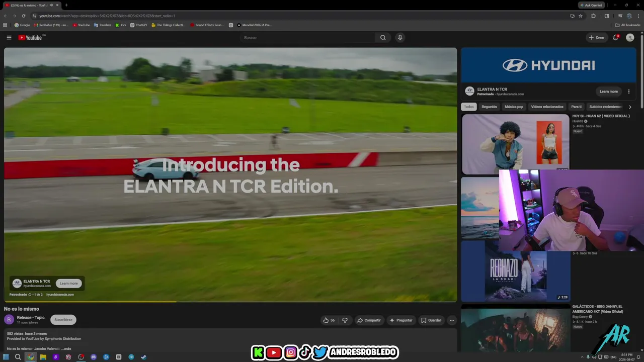644x362 pixels.
Task: Select the Reguetón filter chip
Action: pyautogui.click(x=489, y=107)
